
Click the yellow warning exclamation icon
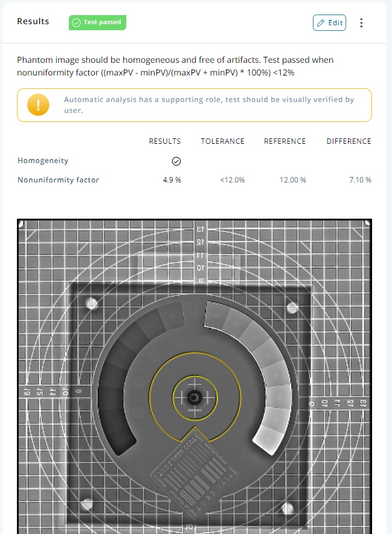[38, 105]
